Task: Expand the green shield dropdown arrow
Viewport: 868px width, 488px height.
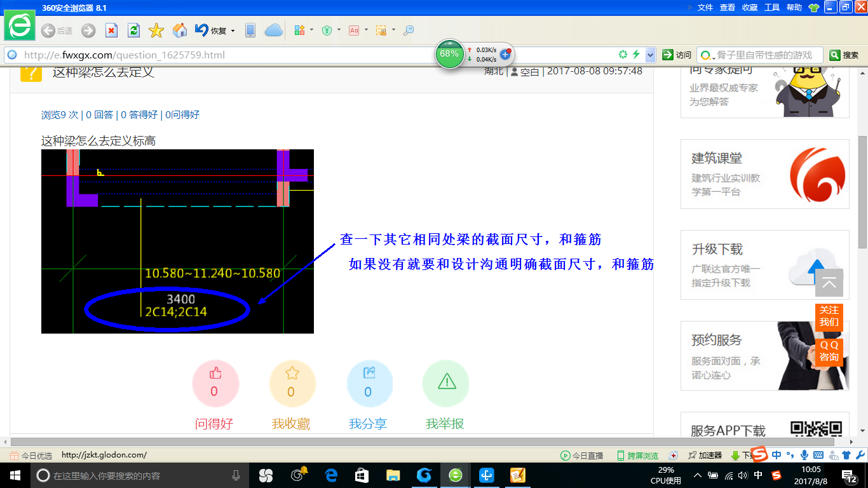Action: [339, 30]
